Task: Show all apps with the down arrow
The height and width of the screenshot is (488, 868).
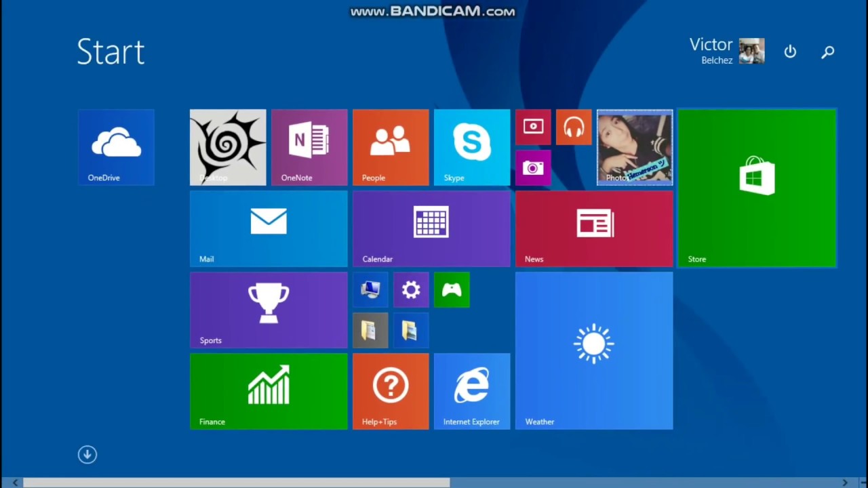Action: 87,454
